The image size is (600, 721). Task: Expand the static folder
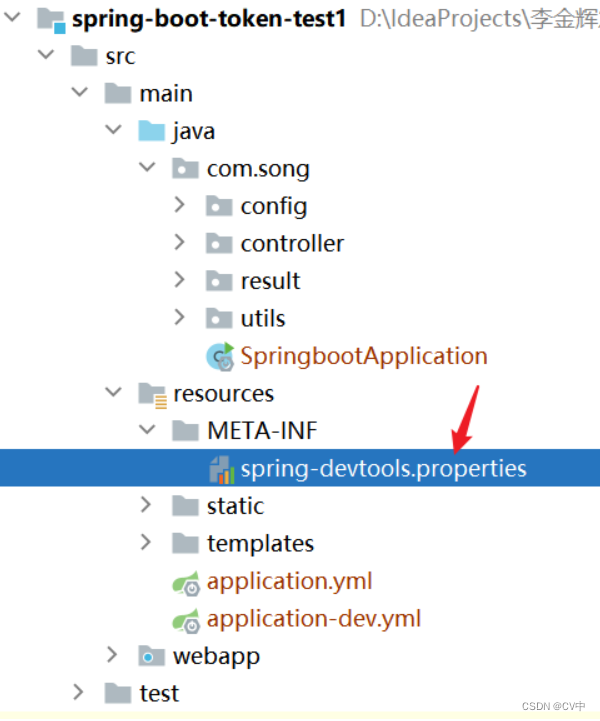pyautogui.click(x=146, y=505)
